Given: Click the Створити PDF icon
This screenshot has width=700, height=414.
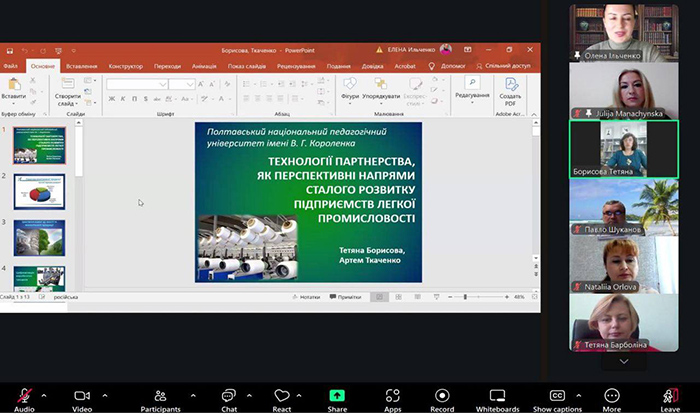Looking at the screenshot, I should [x=511, y=89].
